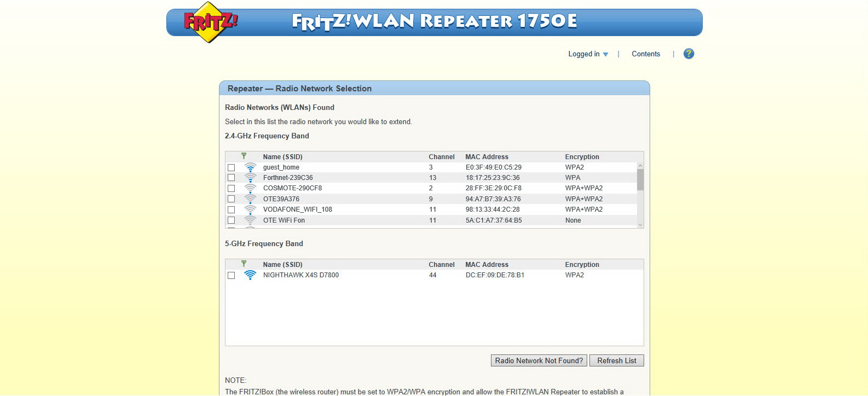
Task: Click Encryption header in 5-GHz table
Action: (582, 265)
